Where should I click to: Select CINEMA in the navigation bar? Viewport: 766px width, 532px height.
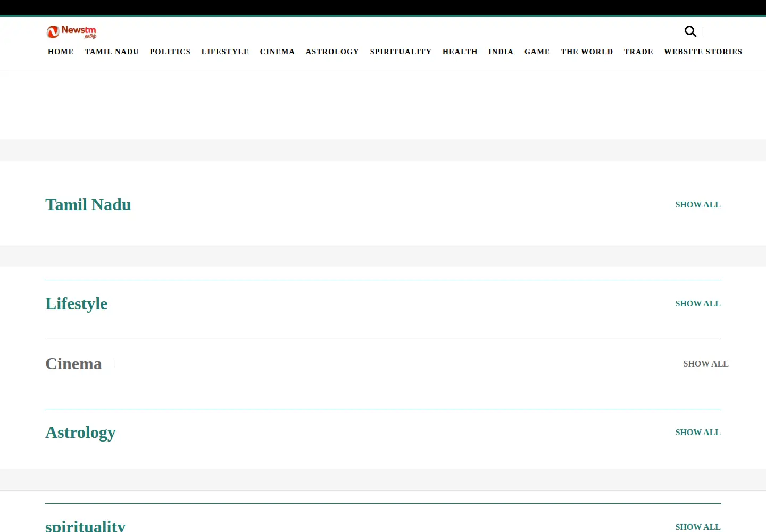277,52
